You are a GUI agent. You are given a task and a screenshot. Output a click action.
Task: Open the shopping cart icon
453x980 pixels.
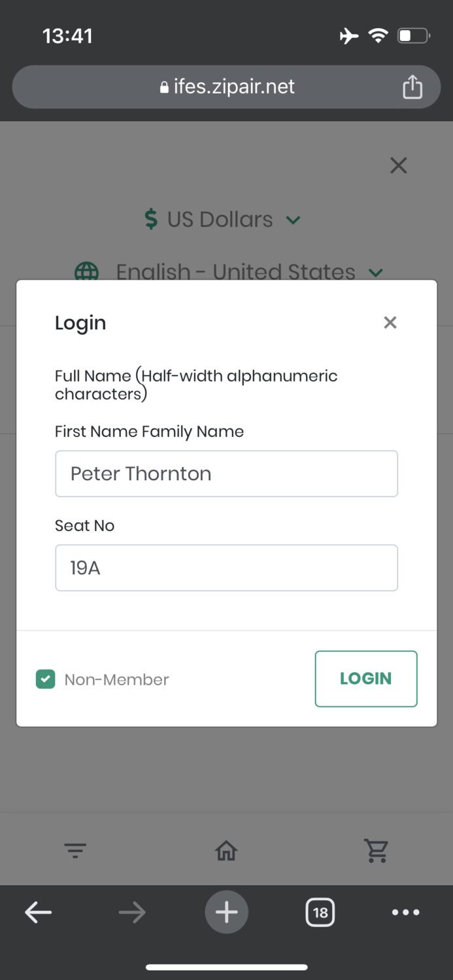[x=376, y=850]
